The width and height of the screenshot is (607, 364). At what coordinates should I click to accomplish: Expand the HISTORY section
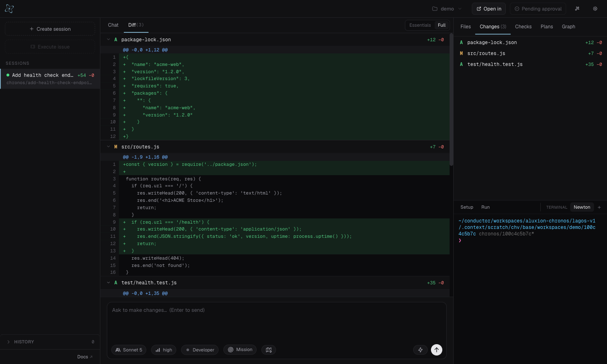(x=50, y=342)
